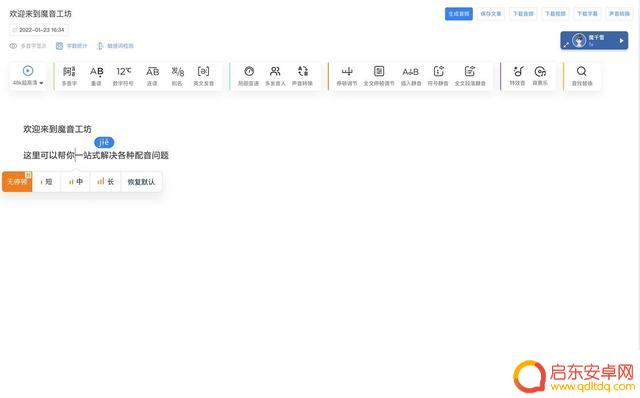The width and height of the screenshot is (640, 398).
Task: Open the 查找替换 magnifier search tool
Action: (x=582, y=76)
